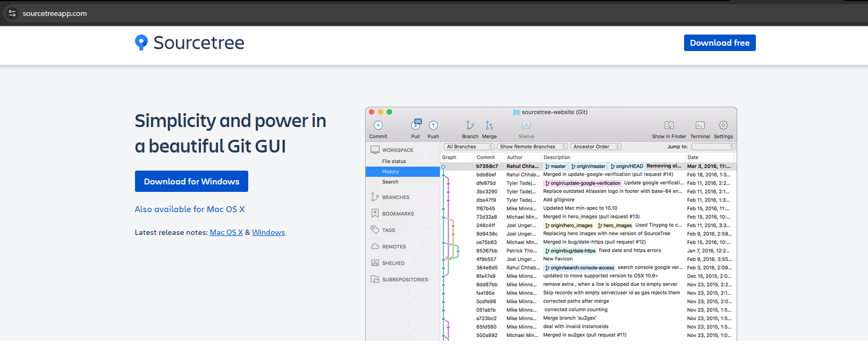Click the Branches sidebar icon
The height and width of the screenshot is (346, 868).
375,197
